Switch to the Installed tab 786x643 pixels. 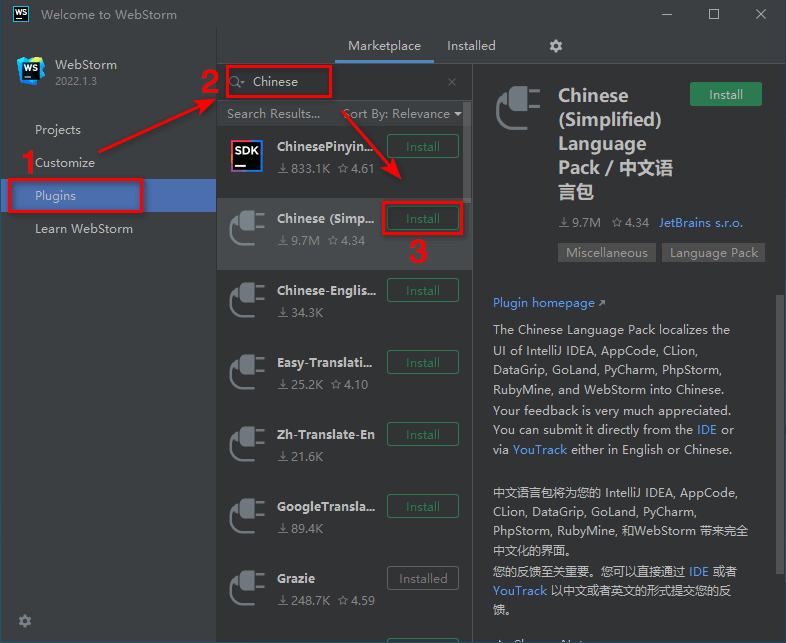(471, 46)
